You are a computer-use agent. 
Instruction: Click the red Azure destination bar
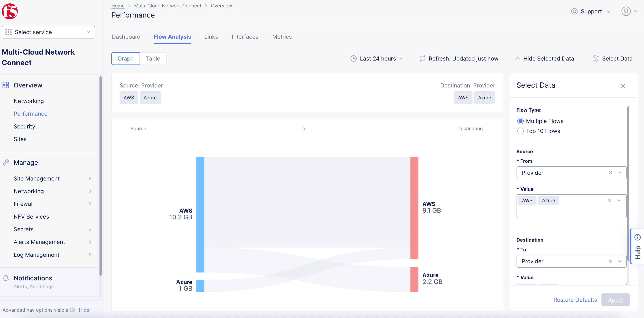414,280
